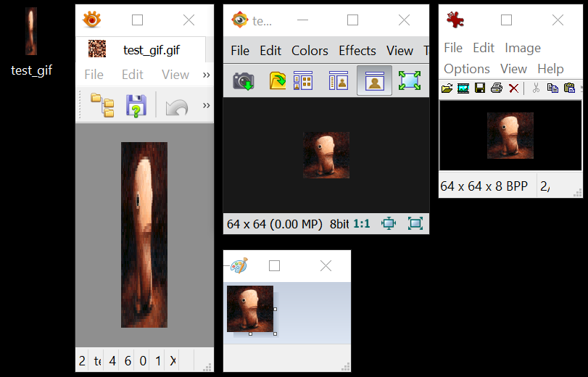Click the "8bit" status bar entry
The height and width of the screenshot is (377, 588).
point(339,224)
